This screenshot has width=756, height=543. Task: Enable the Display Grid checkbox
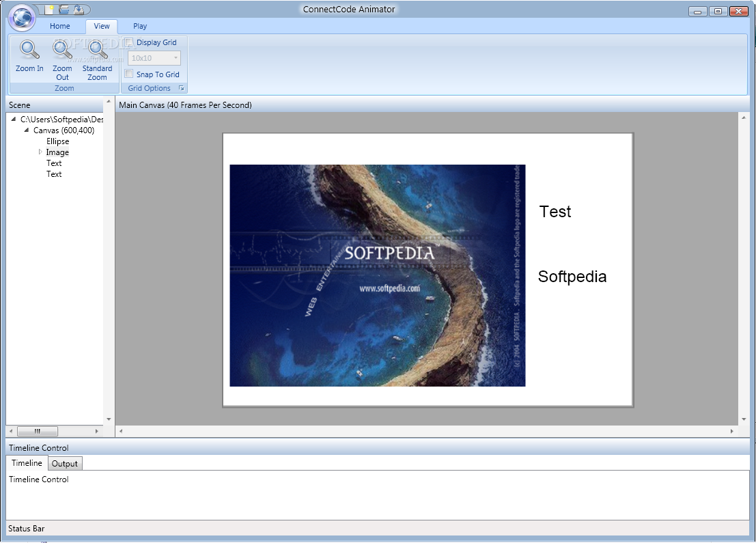coord(129,42)
